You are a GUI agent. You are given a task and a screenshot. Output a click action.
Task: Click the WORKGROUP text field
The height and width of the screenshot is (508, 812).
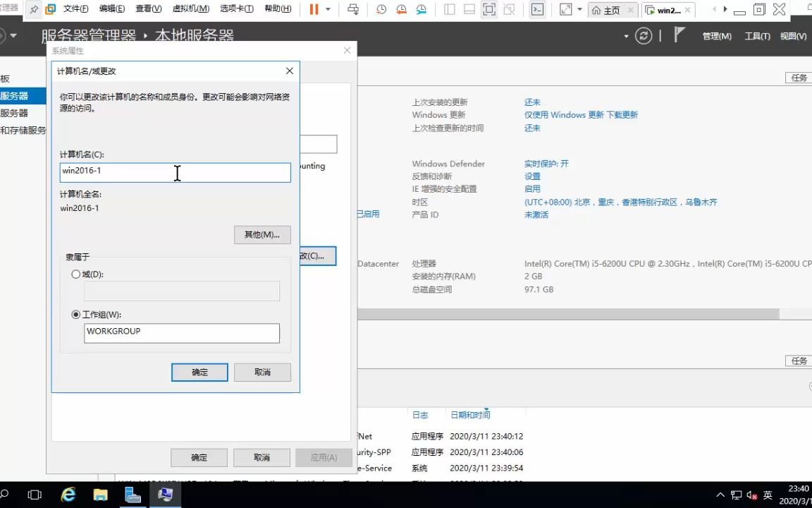pyautogui.click(x=182, y=333)
